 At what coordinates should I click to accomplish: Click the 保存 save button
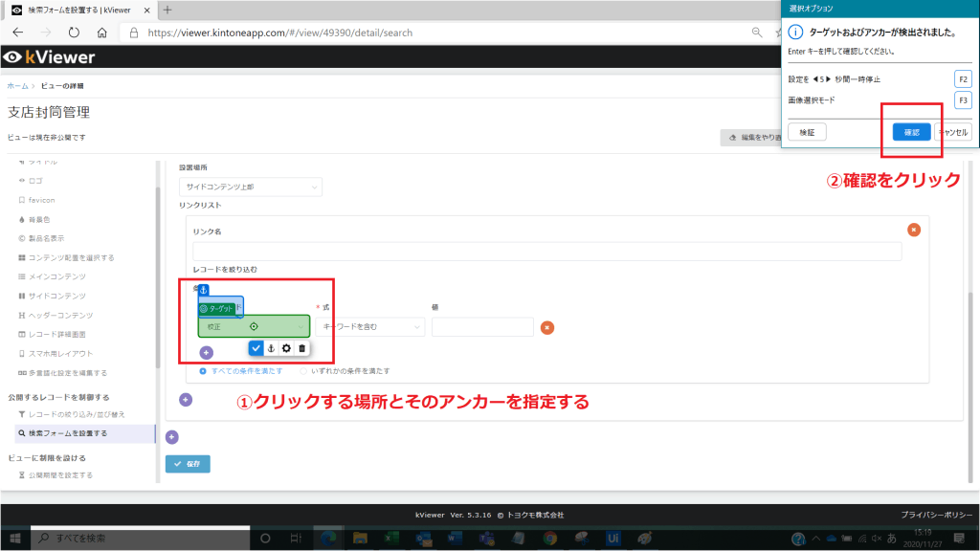point(188,464)
